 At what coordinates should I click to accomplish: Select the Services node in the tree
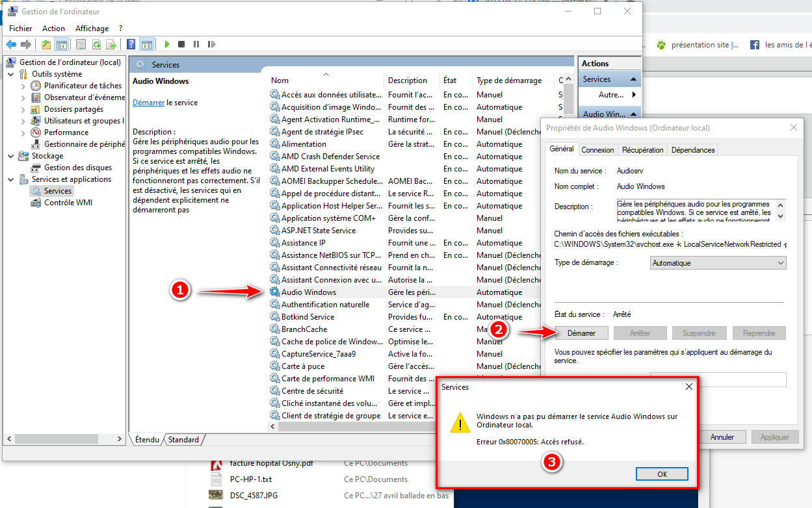[58, 191]
